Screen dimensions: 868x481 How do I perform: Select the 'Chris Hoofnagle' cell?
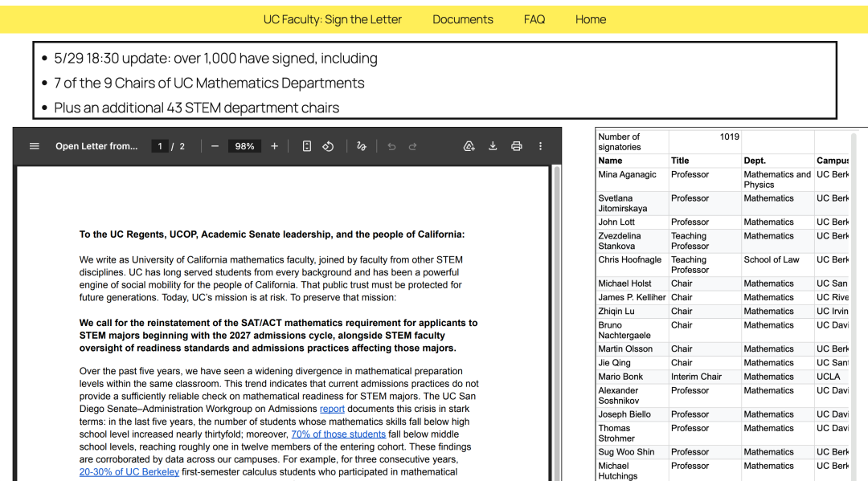pyautogui.click(x=633, y=265)
